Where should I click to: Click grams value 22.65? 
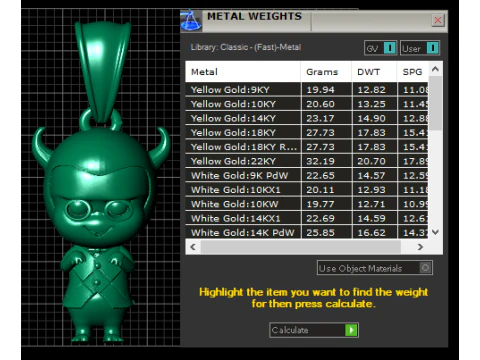[320, 176]
